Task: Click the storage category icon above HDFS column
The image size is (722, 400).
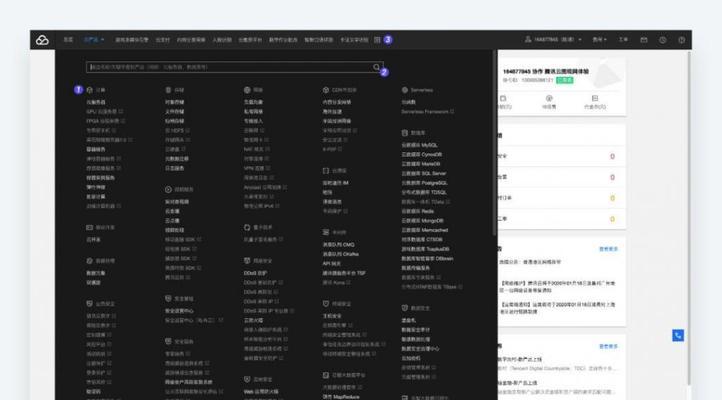Action: 169,90
